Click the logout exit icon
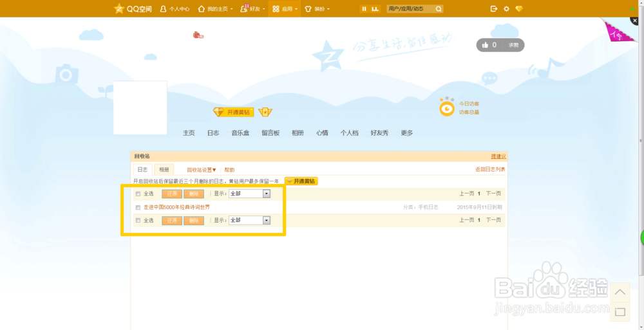This screenshot has width=644, height=330. (x=494, y=8)
